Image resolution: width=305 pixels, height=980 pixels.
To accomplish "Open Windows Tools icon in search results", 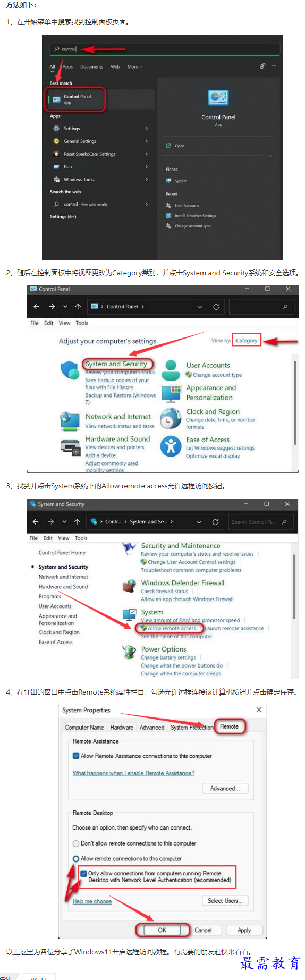I will pyautogui.click(x=56, y=180).
